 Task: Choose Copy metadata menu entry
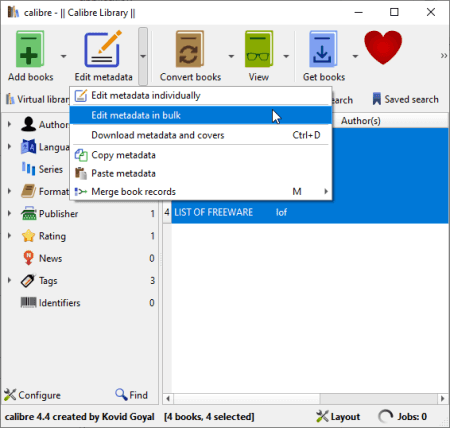pyautogui.click(x=201, y=155)
